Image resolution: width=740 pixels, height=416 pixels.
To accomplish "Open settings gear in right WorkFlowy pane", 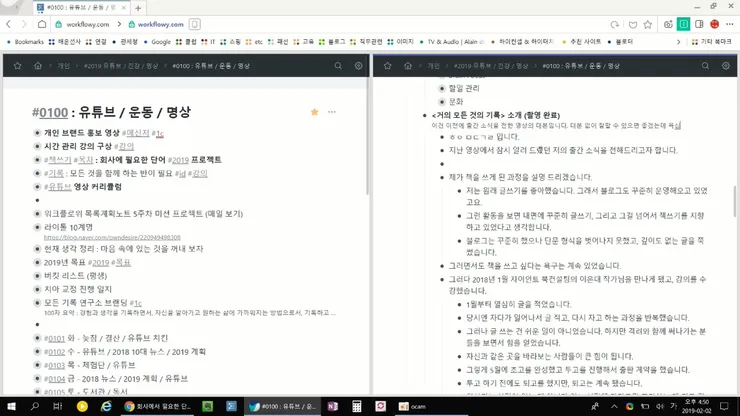I will click(726, 66).
